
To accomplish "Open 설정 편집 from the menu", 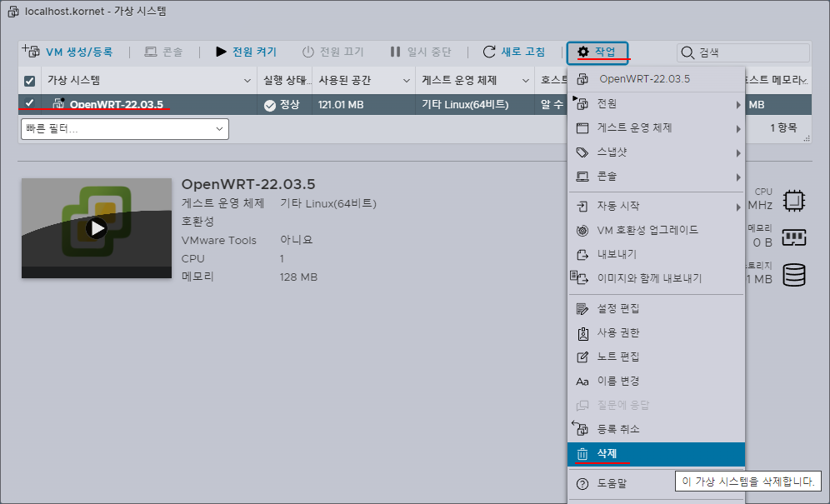I will click(656, 308).
